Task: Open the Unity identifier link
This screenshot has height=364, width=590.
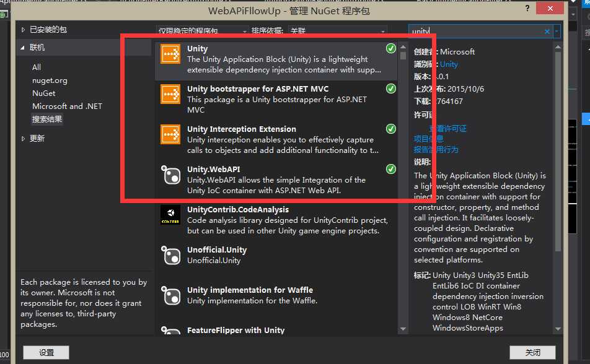Action: (449, 64)
